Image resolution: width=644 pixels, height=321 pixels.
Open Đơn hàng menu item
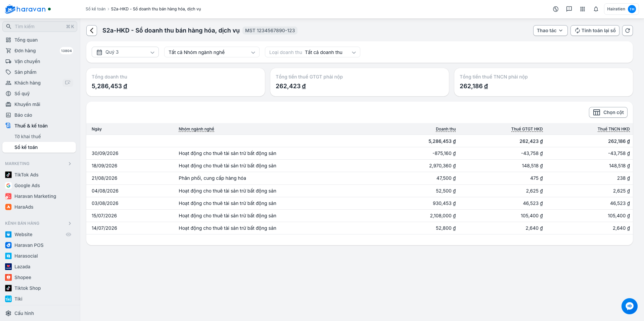25,51
